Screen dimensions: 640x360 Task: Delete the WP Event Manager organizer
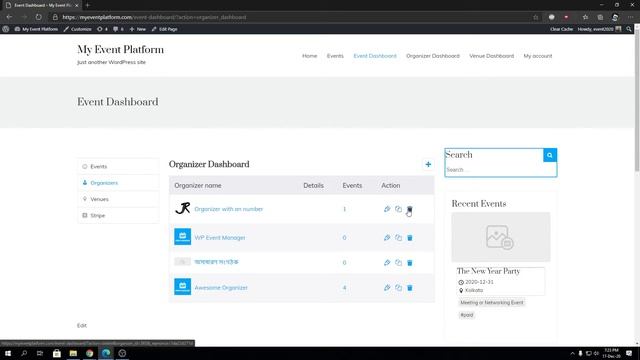[x=410, y=238]
